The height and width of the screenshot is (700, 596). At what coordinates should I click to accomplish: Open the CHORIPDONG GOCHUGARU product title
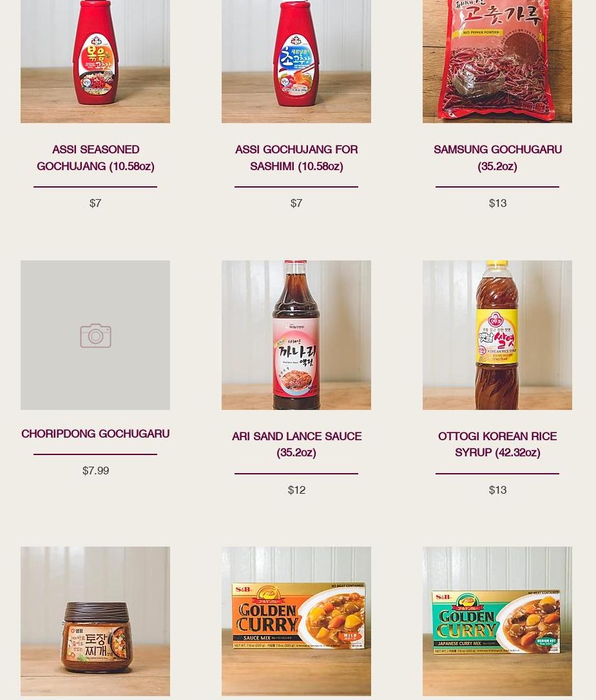tap(95, 434)
